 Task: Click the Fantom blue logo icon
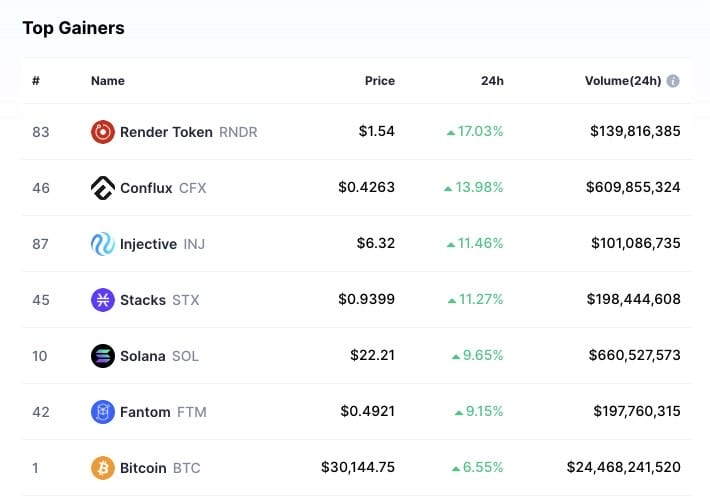click(x=102, y=411)
